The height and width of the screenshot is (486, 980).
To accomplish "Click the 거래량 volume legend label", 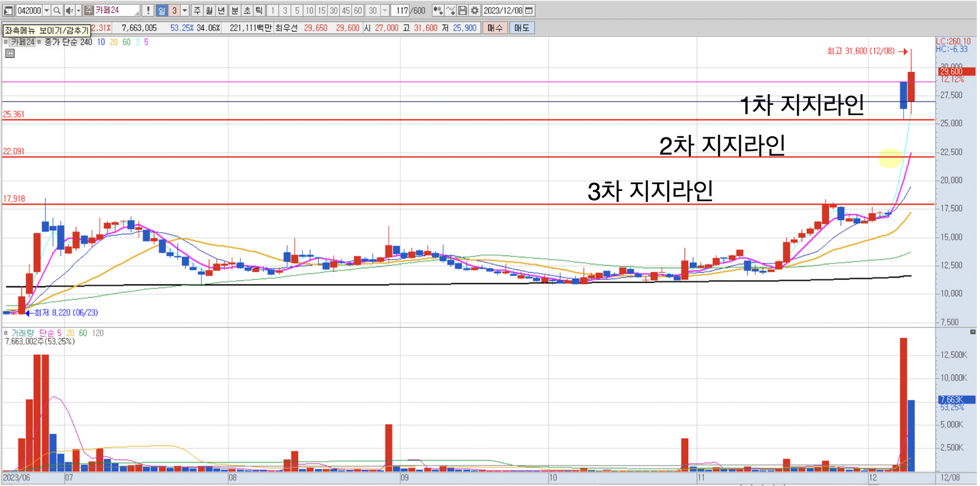I will click(x=23, y=333).
